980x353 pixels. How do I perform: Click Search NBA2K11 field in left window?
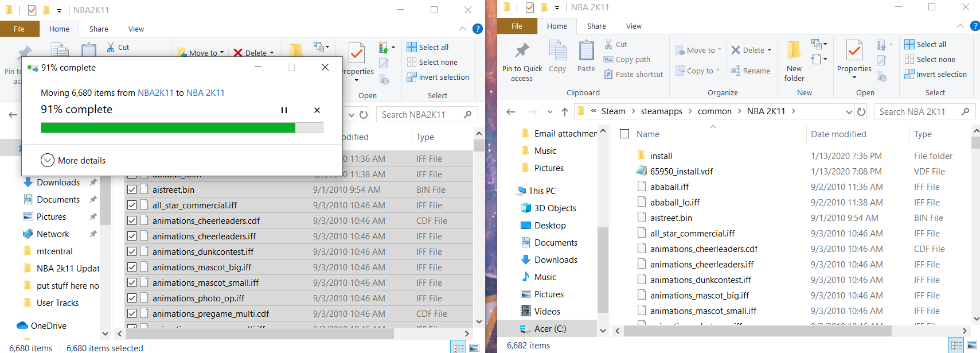point(427,114)
